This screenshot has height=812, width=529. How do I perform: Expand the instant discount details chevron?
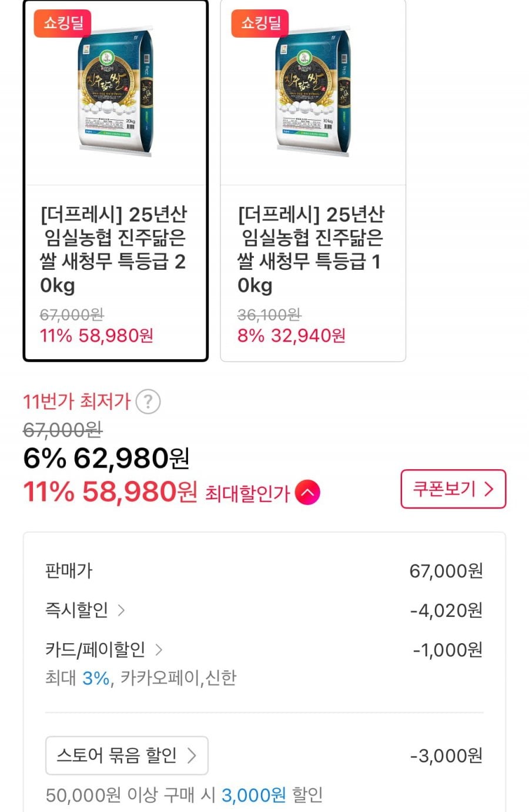(x=122, y=610)
